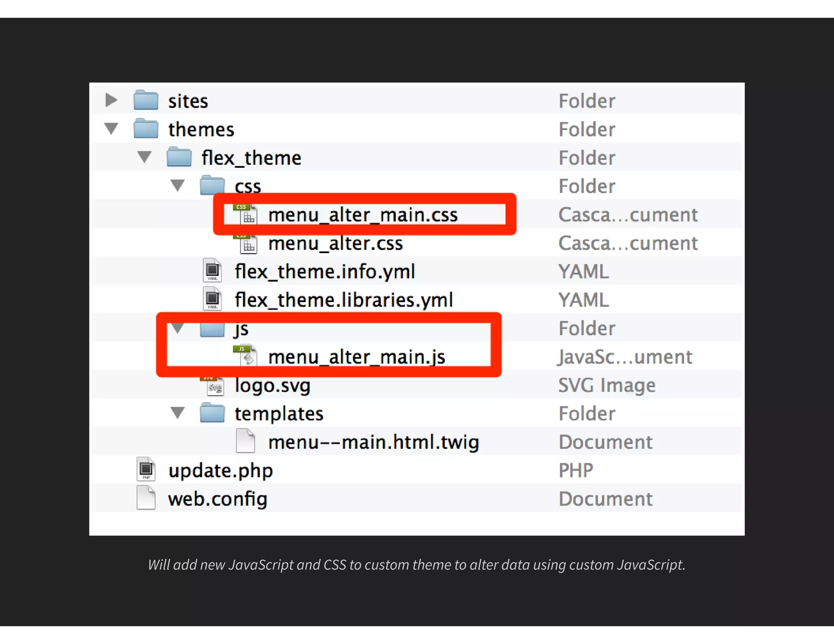Click the flex_theme.libraries.yml YAML icon
The image size is (834, 644).
tap(212, 299)
